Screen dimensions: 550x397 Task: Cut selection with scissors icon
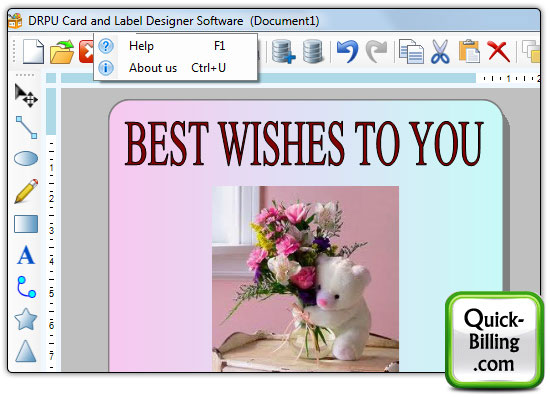440,52
